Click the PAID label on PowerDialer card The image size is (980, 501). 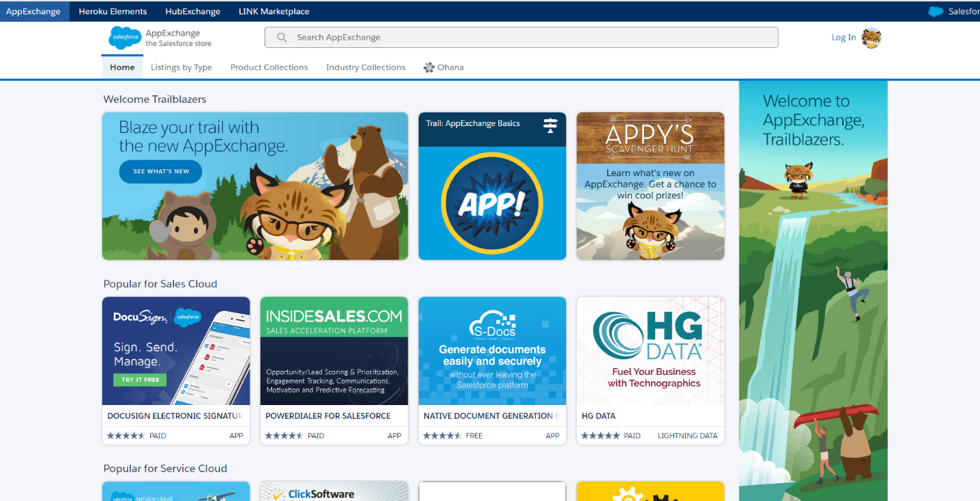316,436
